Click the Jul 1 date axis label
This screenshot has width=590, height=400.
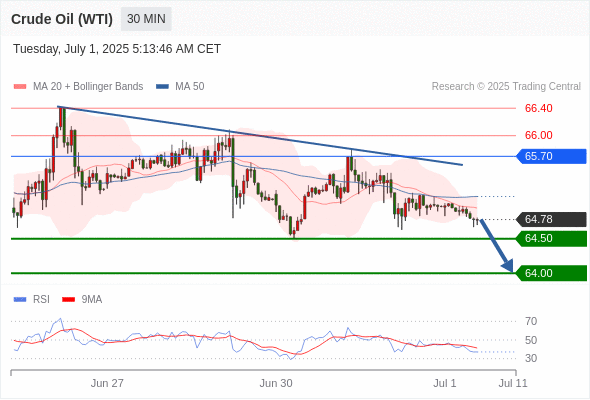pyautogui.click(x=445, y=383)
